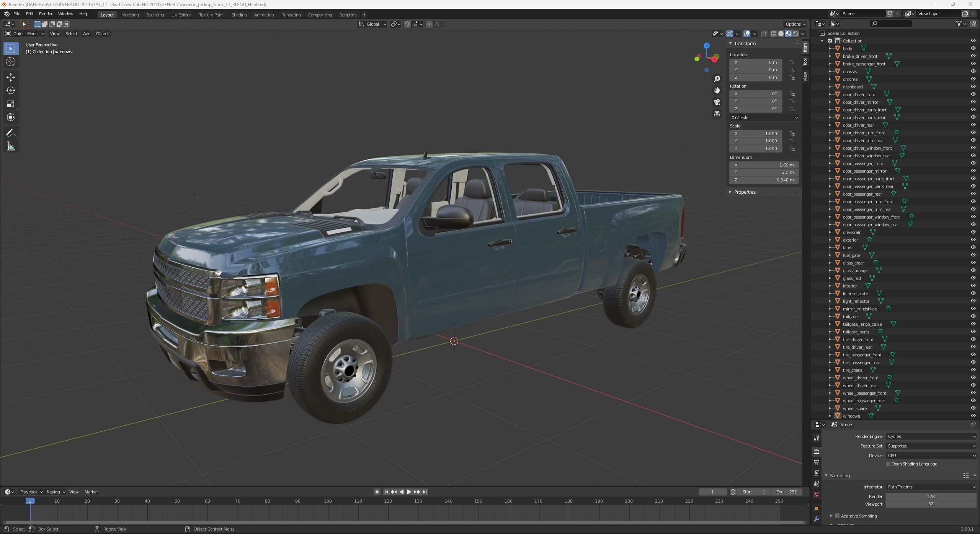Activate the Rotate tool

[11, 90]
